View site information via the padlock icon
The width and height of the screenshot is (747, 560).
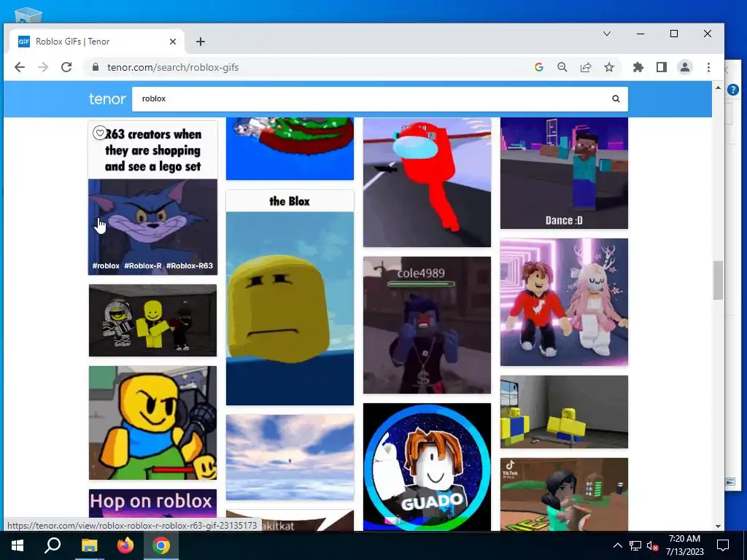pos(96,67)
